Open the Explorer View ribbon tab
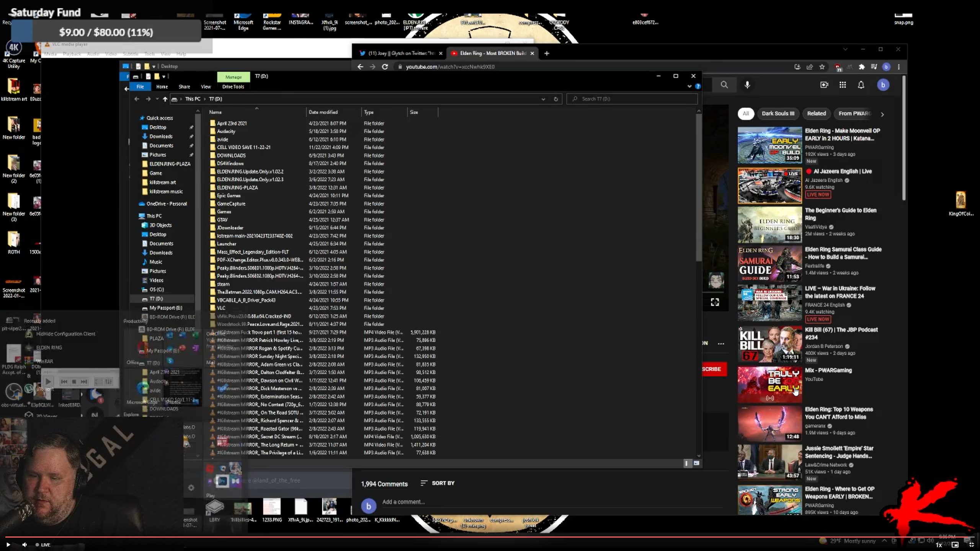 coord(206,86)
